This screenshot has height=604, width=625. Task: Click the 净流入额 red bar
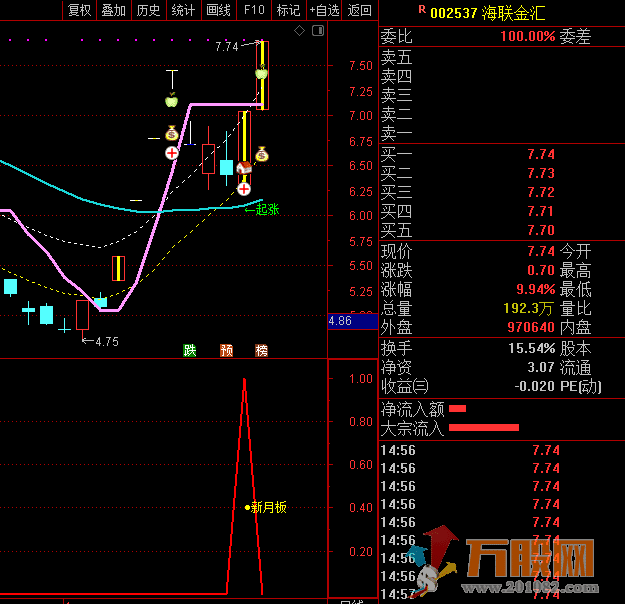click(x=457, y=408)
